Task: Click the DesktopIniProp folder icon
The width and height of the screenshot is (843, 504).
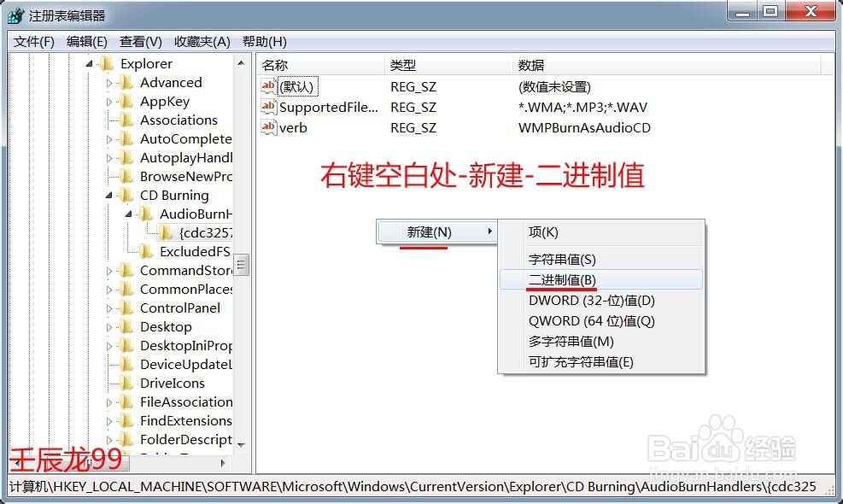Action: click(126, 346)
